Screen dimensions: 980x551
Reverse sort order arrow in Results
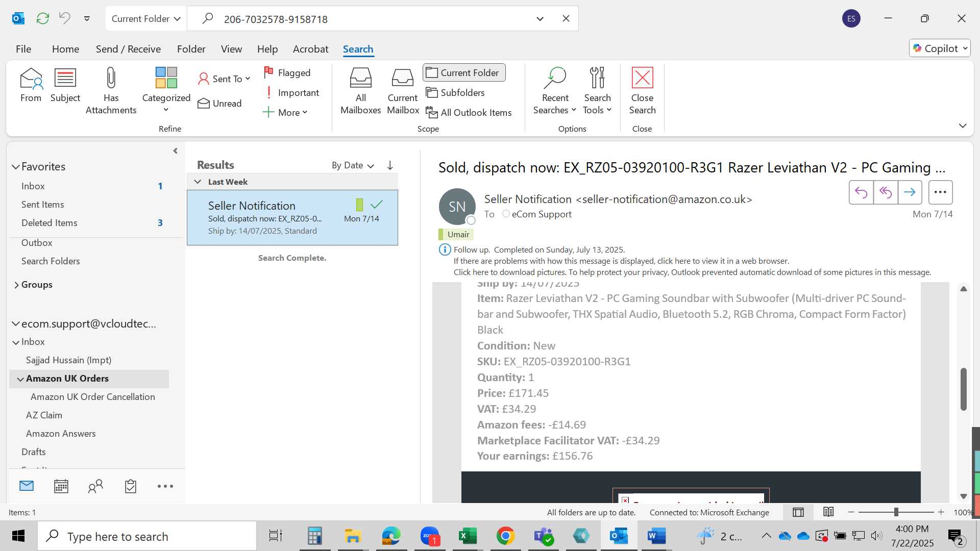pyautogui.click(x=390, y=165)
